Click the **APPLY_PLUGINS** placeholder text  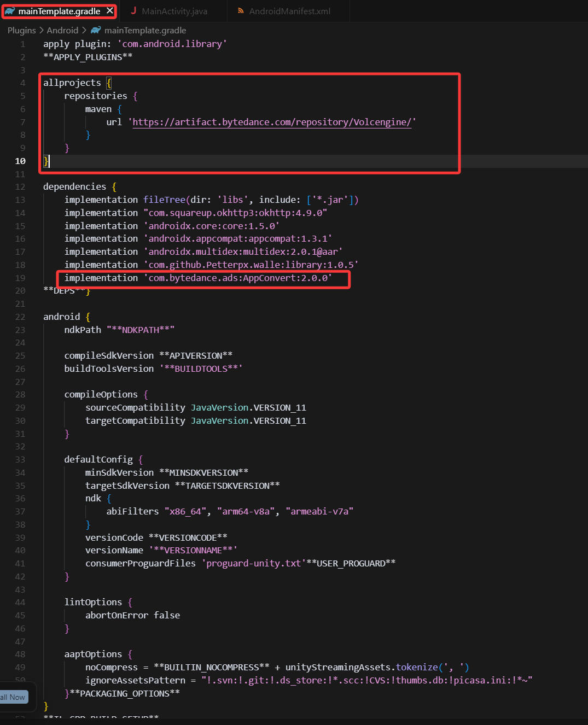[x=88, y=57]
